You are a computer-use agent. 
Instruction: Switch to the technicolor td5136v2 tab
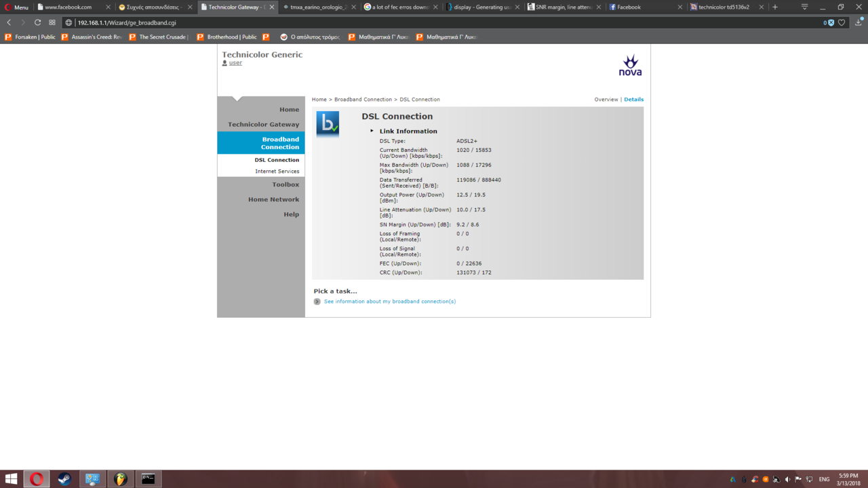[x=727, y=7]
